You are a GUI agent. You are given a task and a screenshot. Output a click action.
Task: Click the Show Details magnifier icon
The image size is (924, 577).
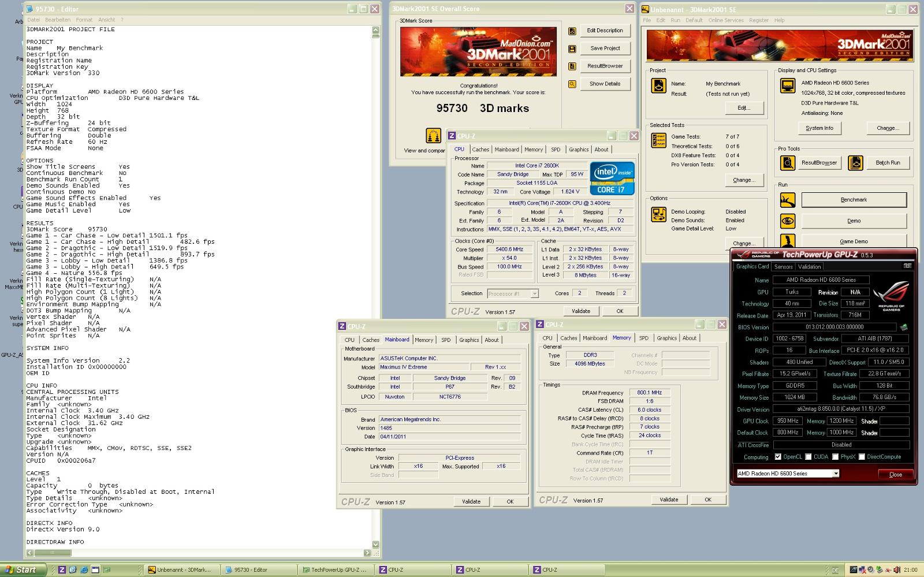(572, 84)
